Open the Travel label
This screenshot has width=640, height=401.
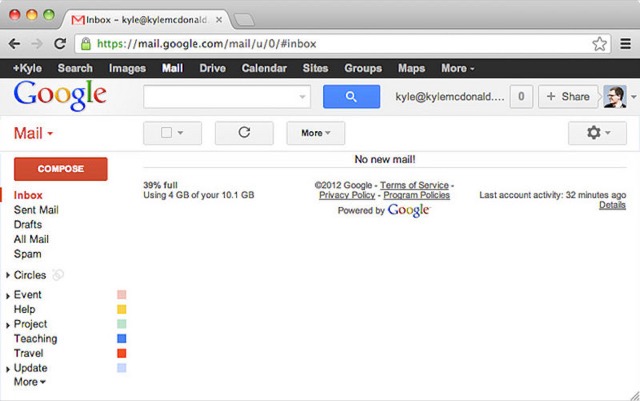coord(29,353)
